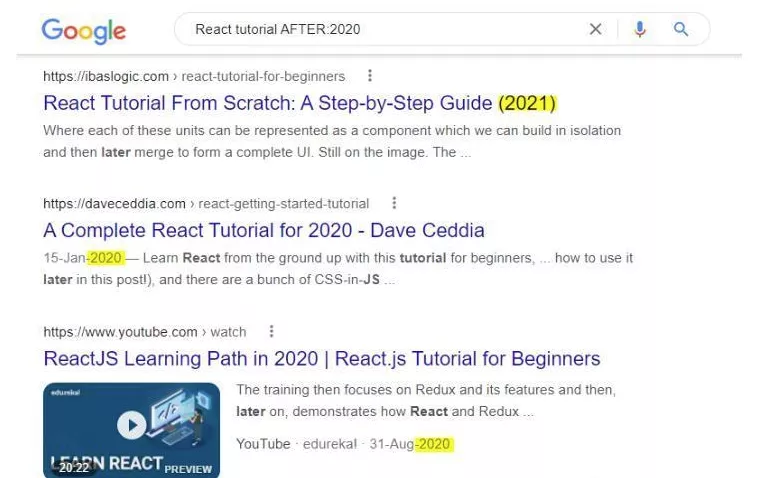This screenshot has width=757, height=478.
Task: Open three-dot menu beside youtube.com result
Action: pyautogui.click(x=272, y=331)
